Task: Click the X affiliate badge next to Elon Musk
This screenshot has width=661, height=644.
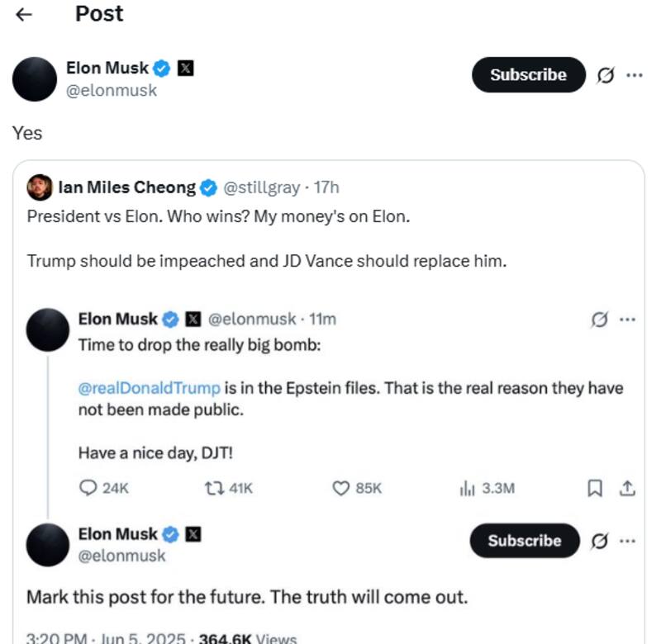Action: pos(183,69)
